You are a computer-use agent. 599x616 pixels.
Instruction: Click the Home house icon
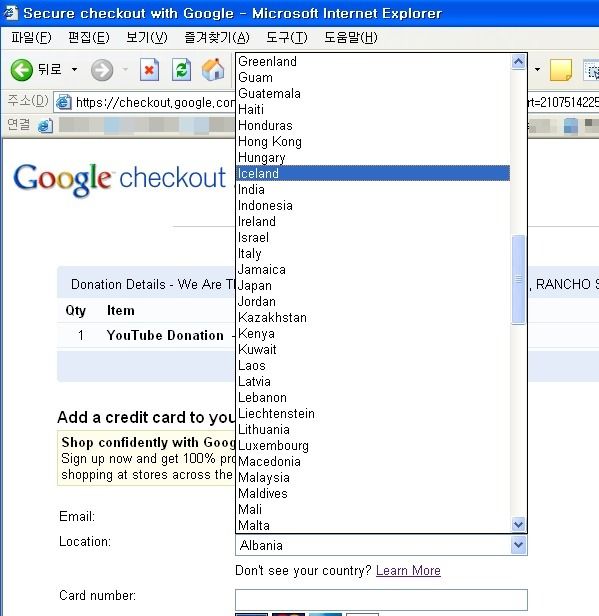pyautogui.click(x=213, y=70)
